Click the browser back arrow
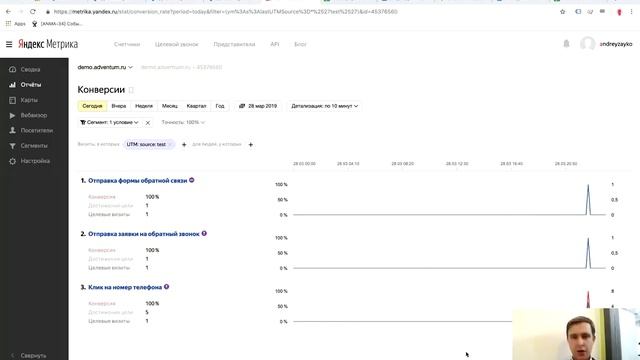This screenshot has height=360, width=640. pos(8,12)
